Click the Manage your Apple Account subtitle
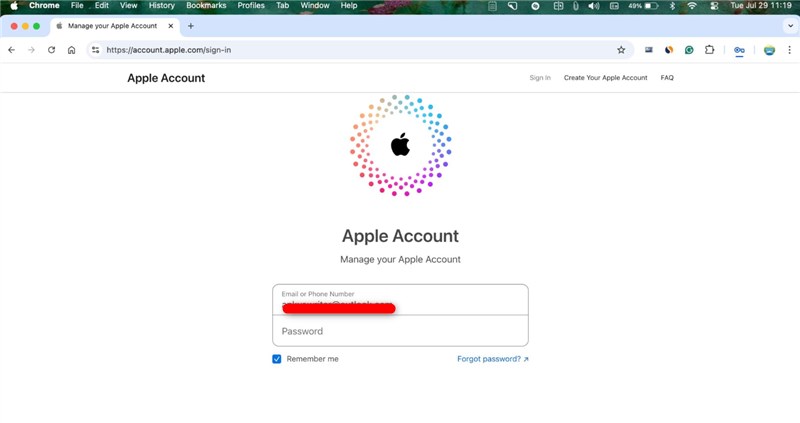800x423 pixels. pyautogui.click(x=401, y=259)
